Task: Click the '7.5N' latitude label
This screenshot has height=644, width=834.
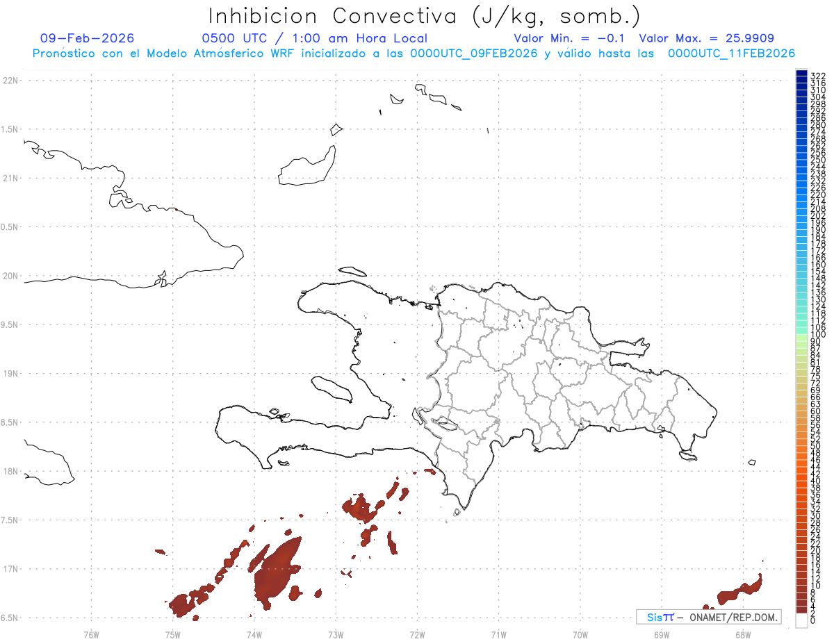Action: pos(10,520)
